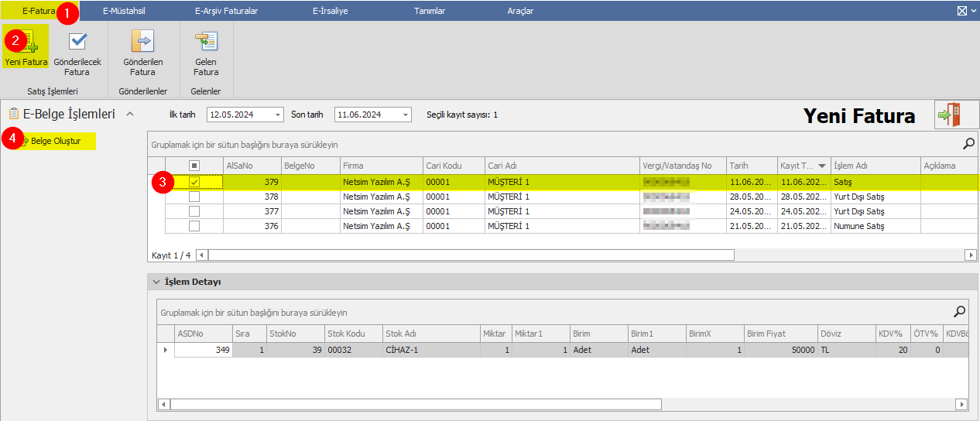Click the search magnifier in the invoice grid

pos(968,143)
